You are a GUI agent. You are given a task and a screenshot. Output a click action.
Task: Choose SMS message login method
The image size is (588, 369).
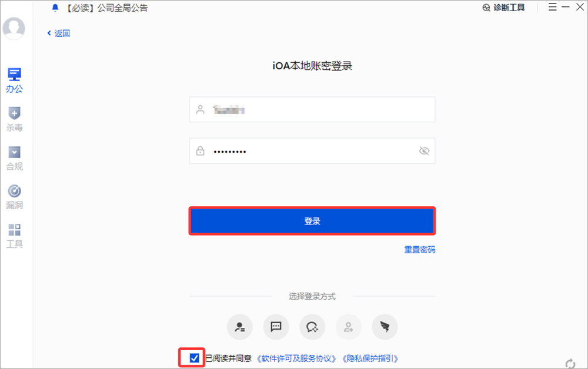point(276,327)
